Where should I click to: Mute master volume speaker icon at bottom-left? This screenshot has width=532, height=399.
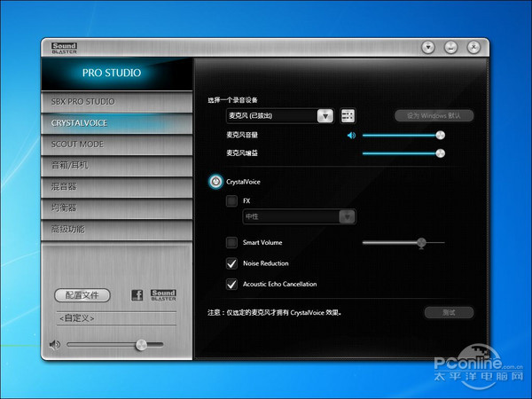pyautogui.click(x=55, y=345)
